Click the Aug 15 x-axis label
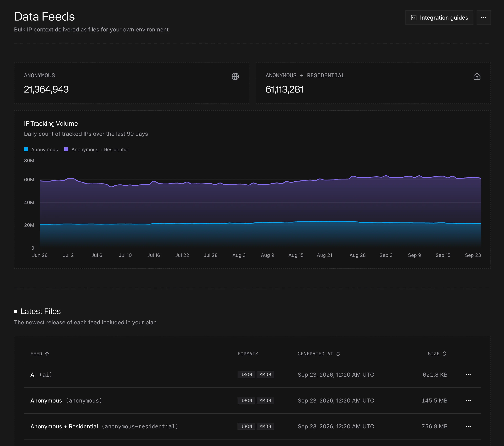The height and width of the screenshot is (446, 504). 296,255
